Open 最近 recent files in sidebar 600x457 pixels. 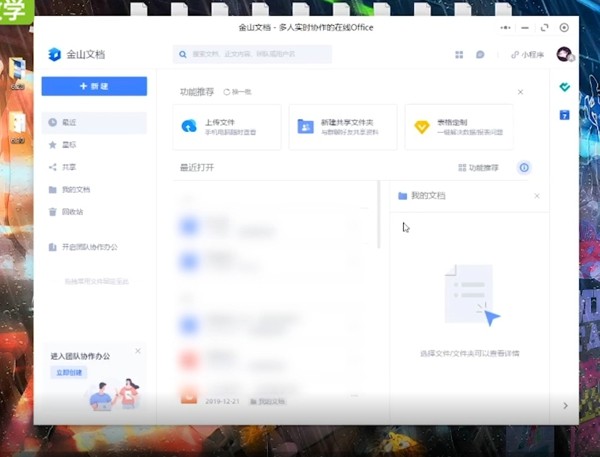pyautogui.click(x=94, y=122)
